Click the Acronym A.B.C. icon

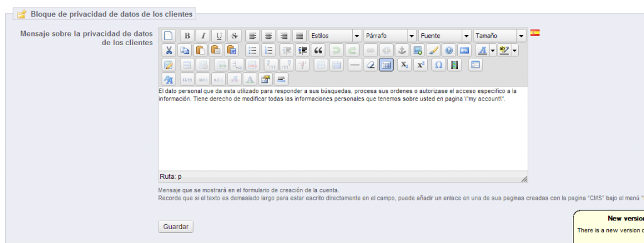click(219, 79)
